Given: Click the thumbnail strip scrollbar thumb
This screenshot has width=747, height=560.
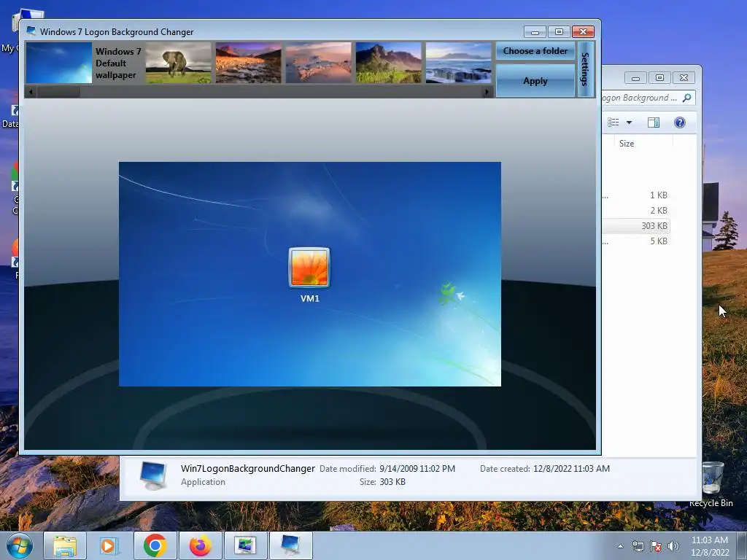Looking at the screenshot, I should tap(58, 92).
